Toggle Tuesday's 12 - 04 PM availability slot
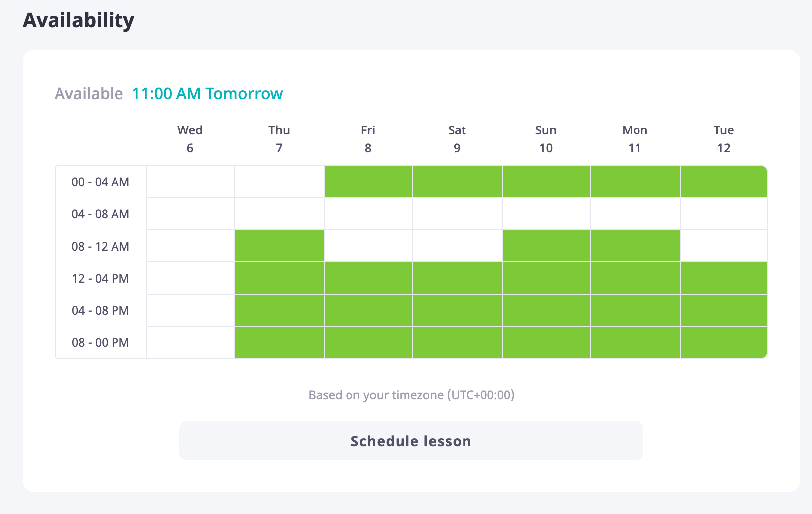 point(723,278)
